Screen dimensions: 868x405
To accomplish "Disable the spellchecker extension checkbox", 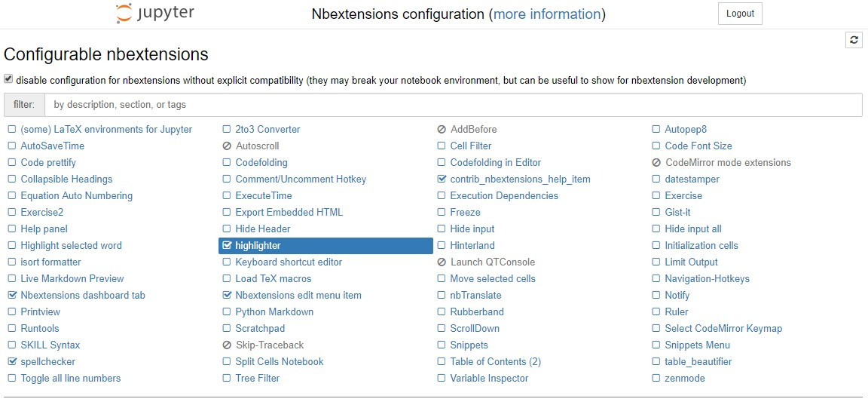I will coord(12,362).
